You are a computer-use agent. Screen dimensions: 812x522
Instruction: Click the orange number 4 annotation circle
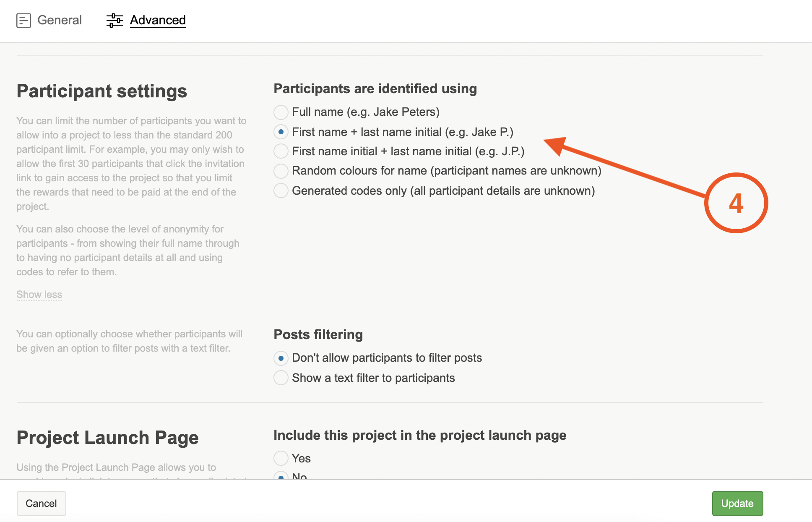(x=736, y=203)
